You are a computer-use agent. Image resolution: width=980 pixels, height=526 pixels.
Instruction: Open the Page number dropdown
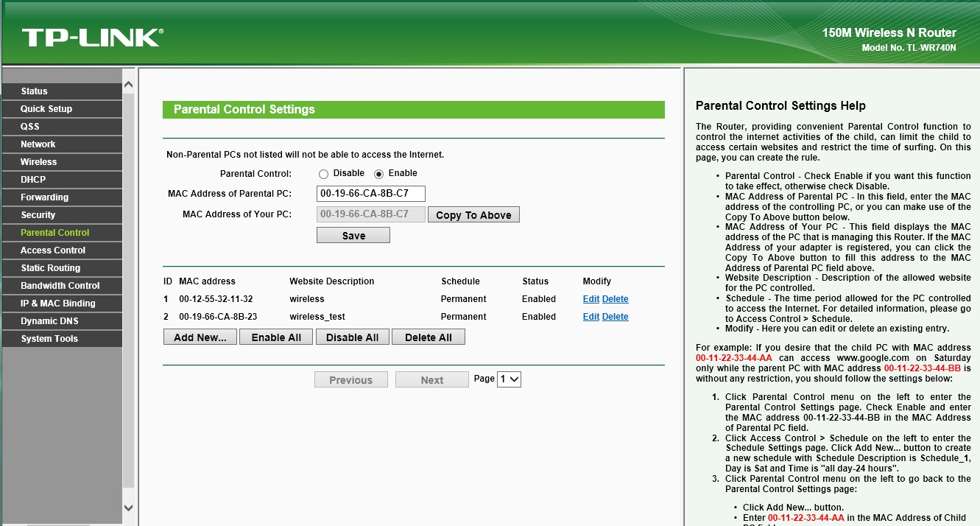tap(510, 379)
